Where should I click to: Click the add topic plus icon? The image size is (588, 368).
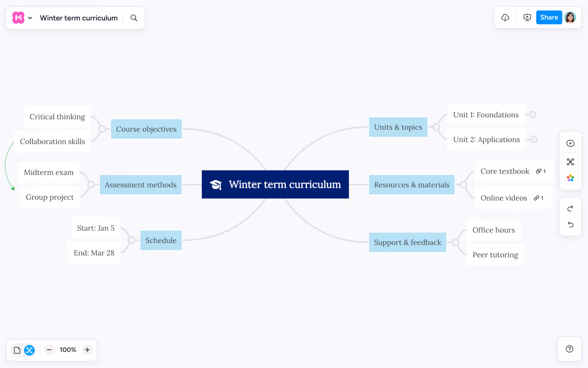[x=570, y=143]
